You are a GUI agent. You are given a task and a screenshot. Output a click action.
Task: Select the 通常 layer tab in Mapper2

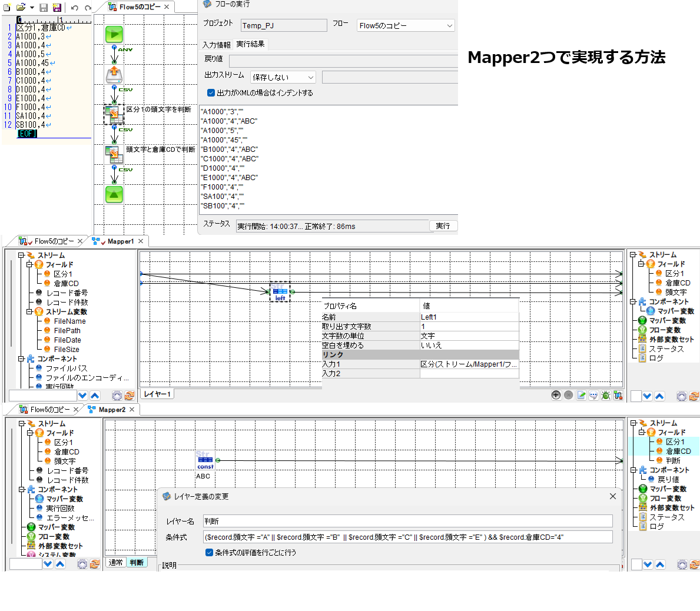tap(115, 562)
